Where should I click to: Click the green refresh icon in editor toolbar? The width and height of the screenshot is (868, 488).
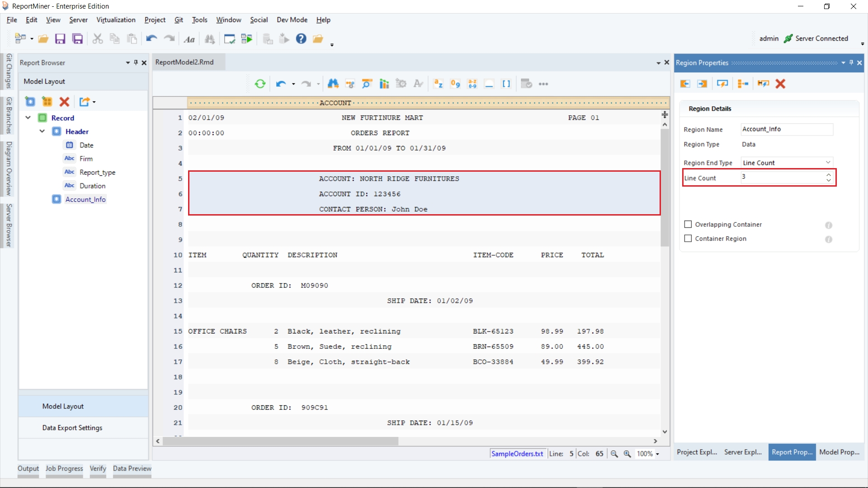tap(260, 84)
